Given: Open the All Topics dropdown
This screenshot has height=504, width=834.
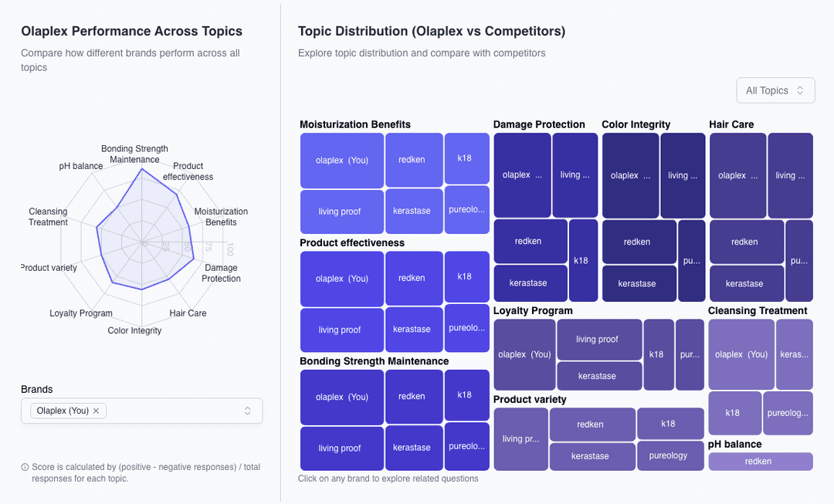Looking at the screenshot, I should (775, 90).
